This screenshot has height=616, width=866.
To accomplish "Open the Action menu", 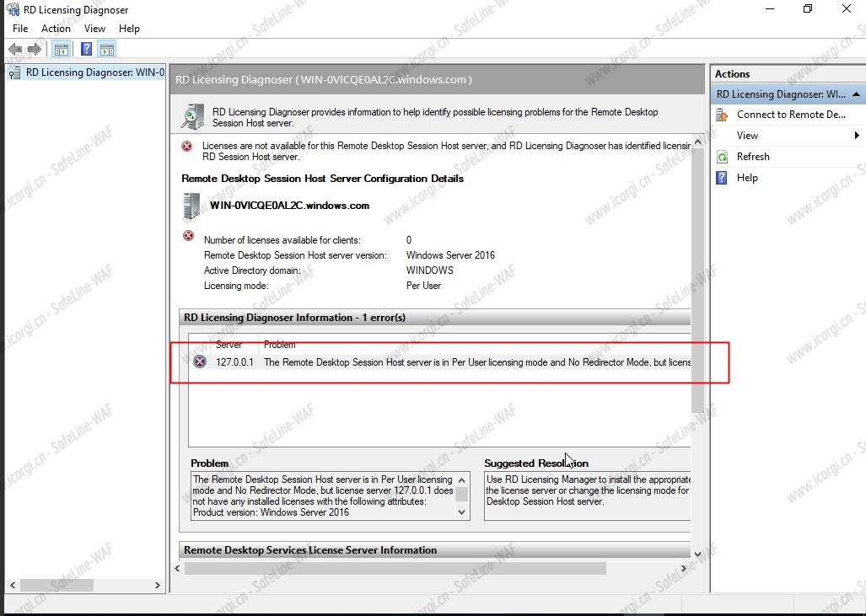I will coord(56,29).
